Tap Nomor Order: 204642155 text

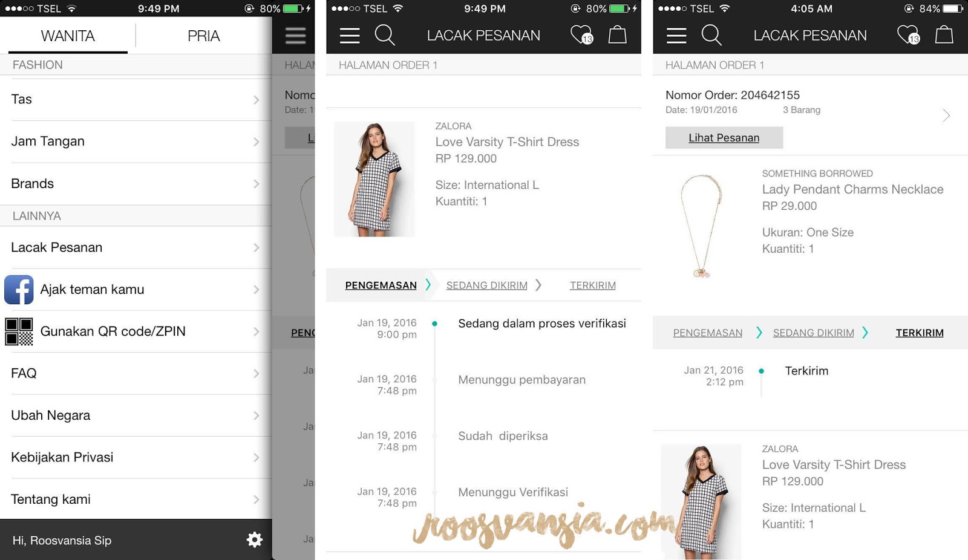(x=732, y=95)
